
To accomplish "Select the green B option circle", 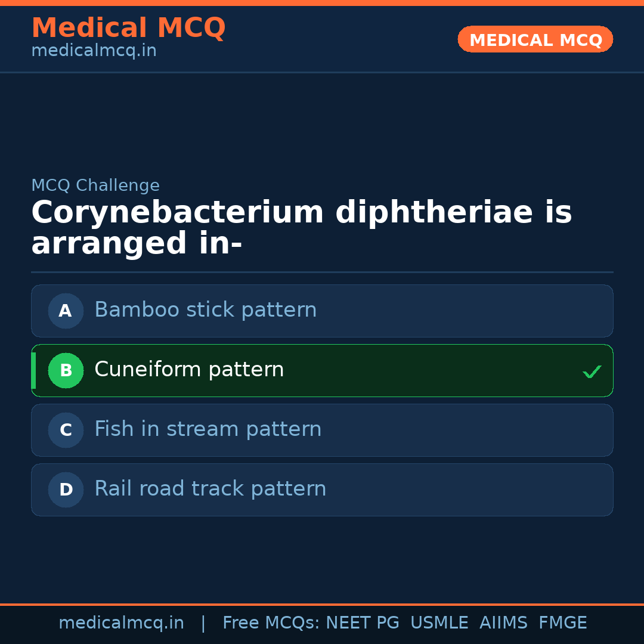I will (66, 370).
